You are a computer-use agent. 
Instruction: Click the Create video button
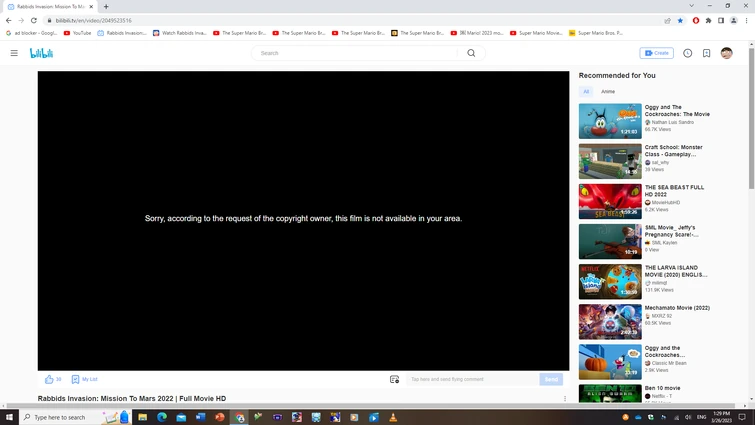(x=656, y=53)
